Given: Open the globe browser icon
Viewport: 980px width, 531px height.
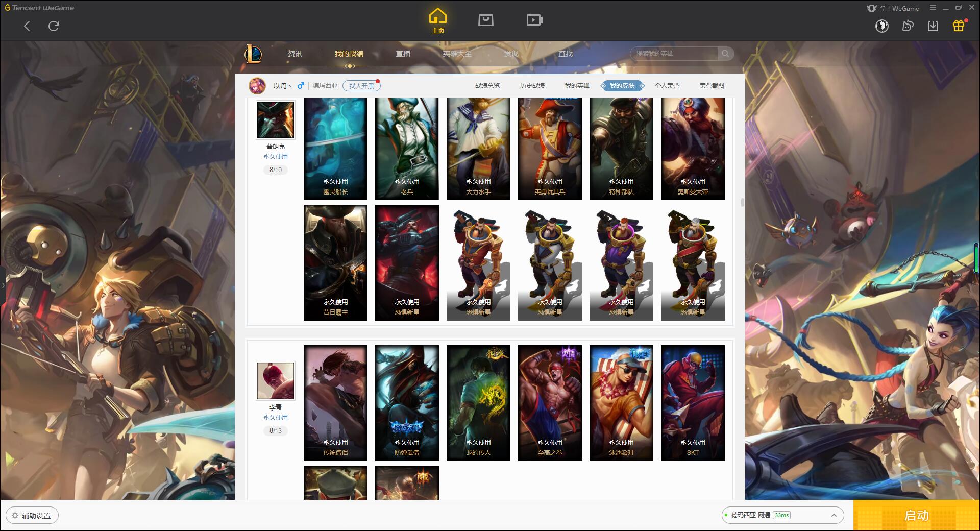Looking at the screenshot, I should pyautogui.click(x=882, y=26).
